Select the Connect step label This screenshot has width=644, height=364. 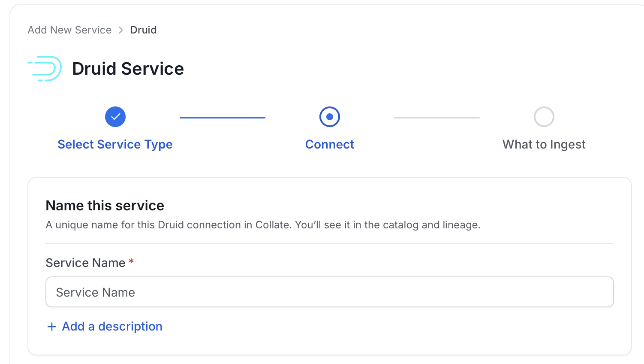tap(330, 145)
